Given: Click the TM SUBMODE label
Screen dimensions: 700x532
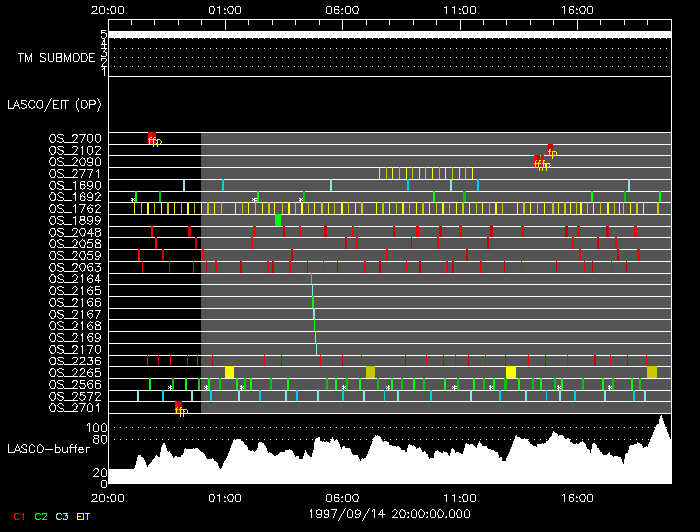Looking at the screenshot, I should tap(56, 58).
